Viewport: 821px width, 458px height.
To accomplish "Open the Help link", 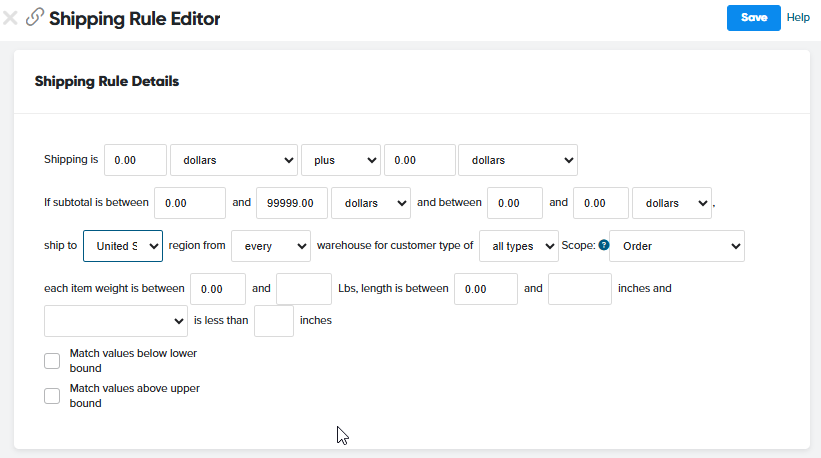I will point(798,17).
